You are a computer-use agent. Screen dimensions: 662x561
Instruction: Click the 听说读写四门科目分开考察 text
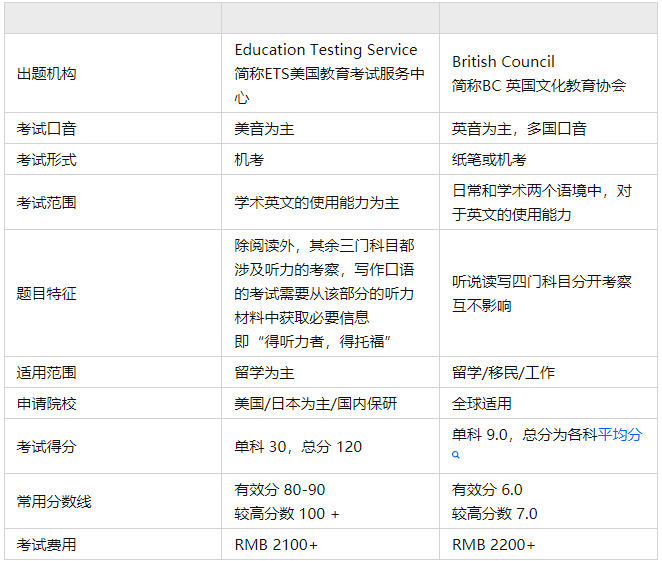click(542, 282)
